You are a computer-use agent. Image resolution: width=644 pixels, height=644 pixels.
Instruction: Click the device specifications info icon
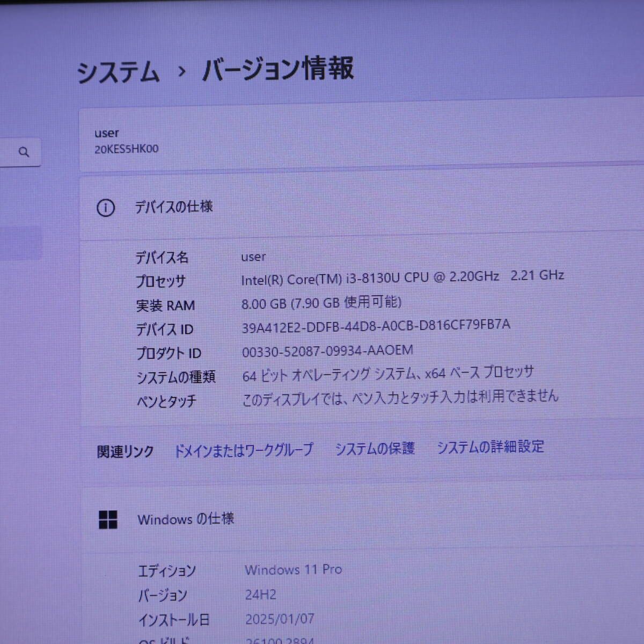point(105,208)
